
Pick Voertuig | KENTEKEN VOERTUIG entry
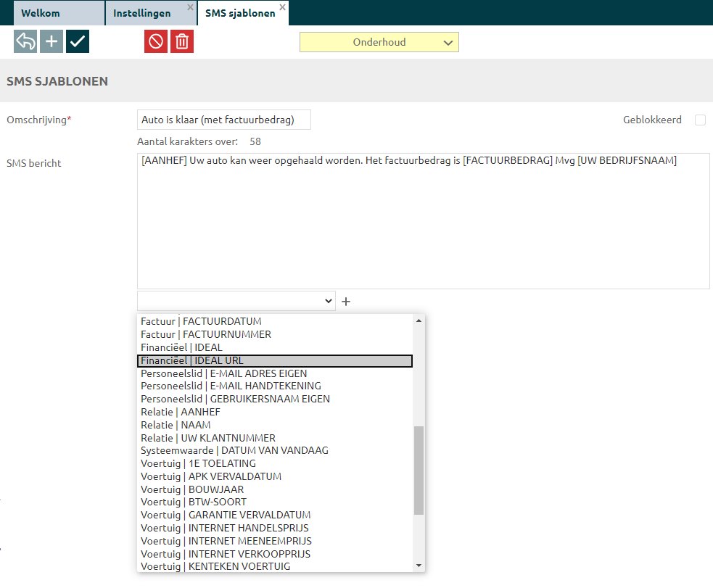coord(215,566)
